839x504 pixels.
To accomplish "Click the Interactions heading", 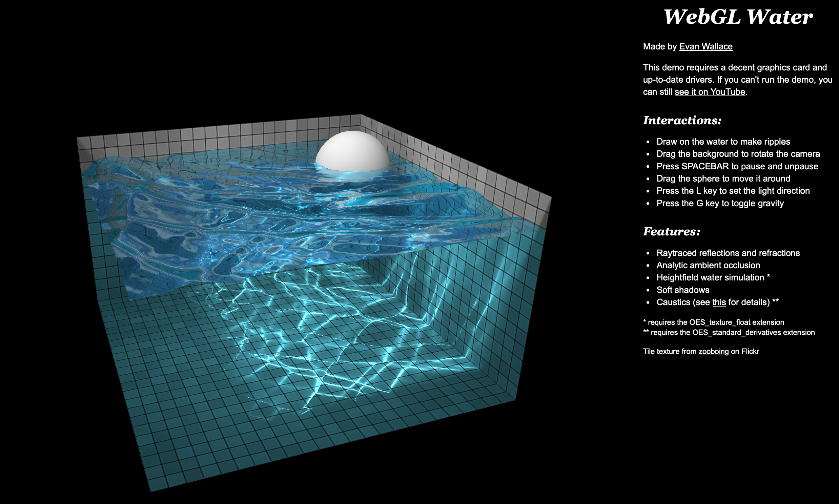I will (682, 120).
